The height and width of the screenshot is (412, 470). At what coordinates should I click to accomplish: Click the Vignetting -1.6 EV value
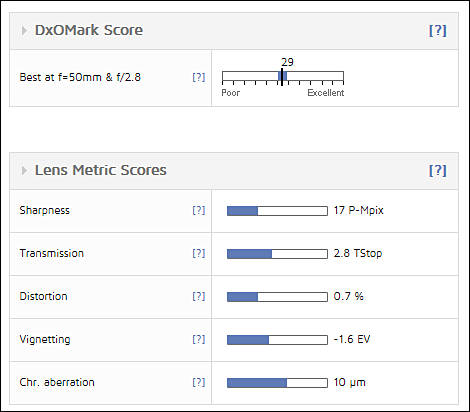point(352,339)
